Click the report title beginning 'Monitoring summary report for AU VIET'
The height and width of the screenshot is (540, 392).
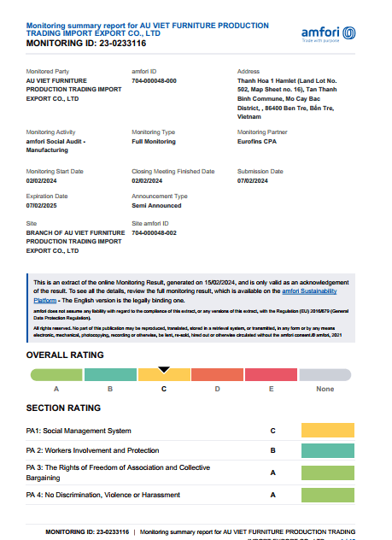pyautogui.click(x=147, y=30)
